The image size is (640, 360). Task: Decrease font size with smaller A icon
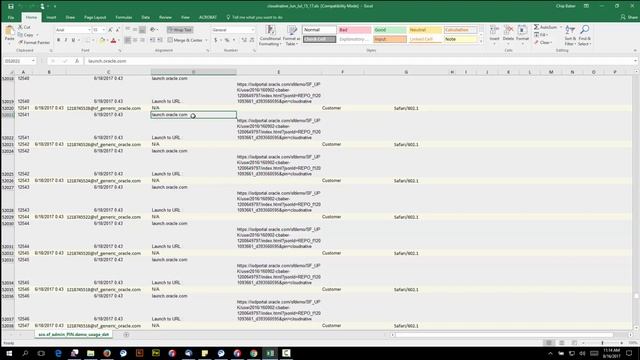tap(118, 30)
